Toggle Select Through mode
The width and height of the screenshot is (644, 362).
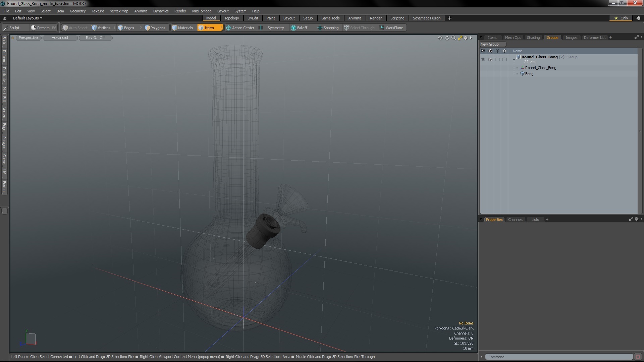(359, 28)
